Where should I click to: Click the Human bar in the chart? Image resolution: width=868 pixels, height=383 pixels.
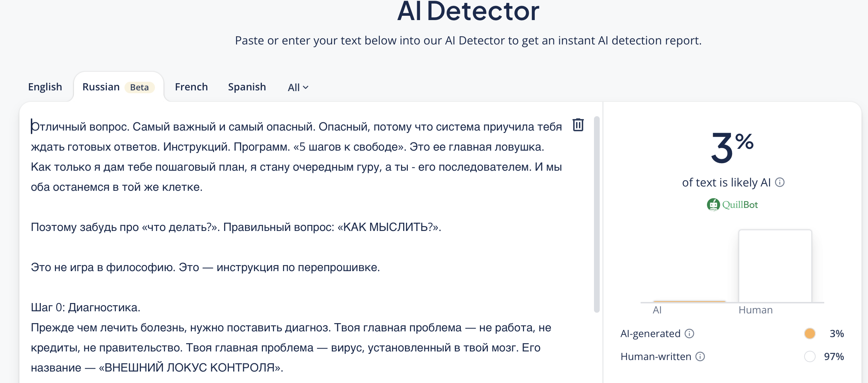point(775,266)
